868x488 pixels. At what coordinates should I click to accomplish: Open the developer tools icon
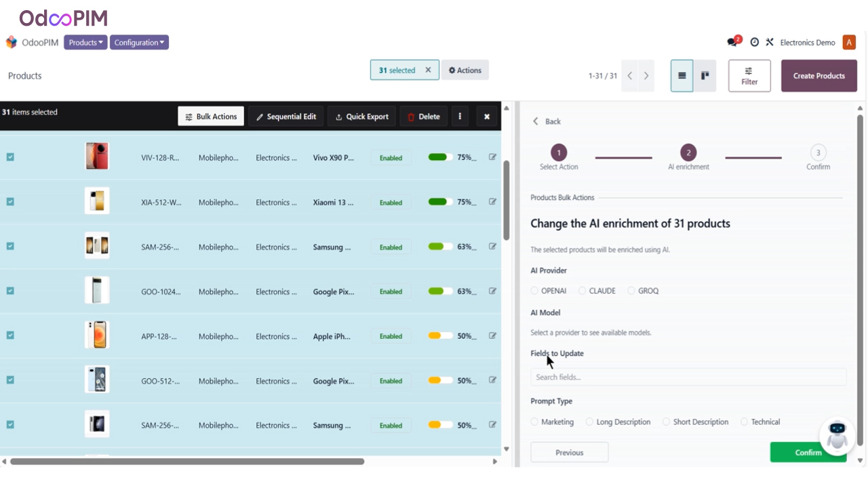click(x=770, y=42)
